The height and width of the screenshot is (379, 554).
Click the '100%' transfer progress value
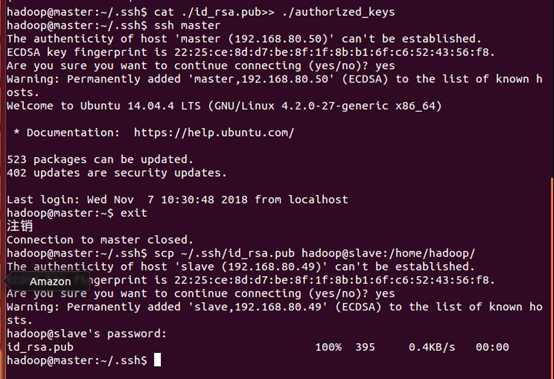click(x=328, y=347)
